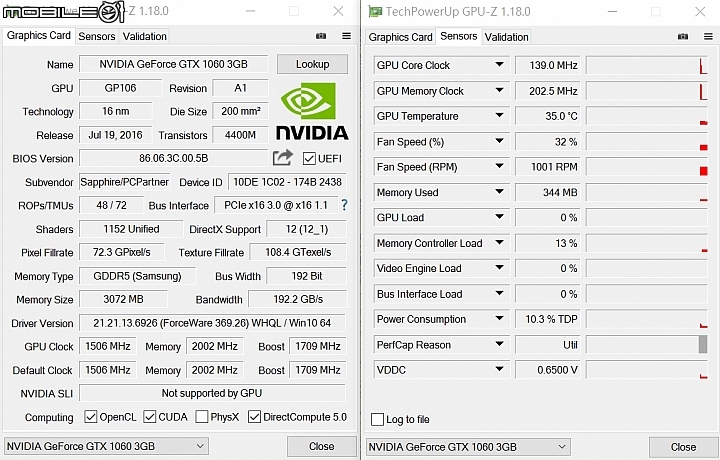Enable the PhysX checkbox

pos(202,417)
